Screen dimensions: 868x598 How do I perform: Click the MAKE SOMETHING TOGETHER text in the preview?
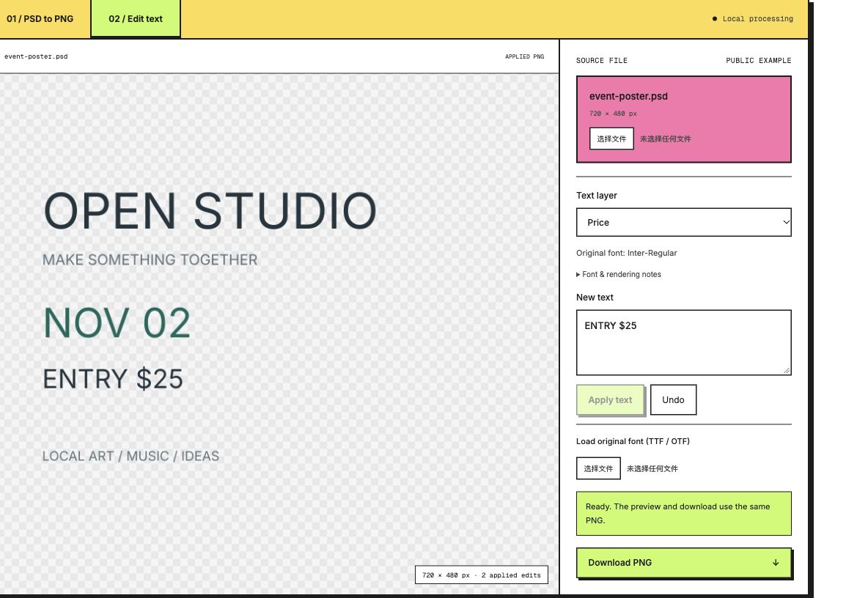point(150,260)
